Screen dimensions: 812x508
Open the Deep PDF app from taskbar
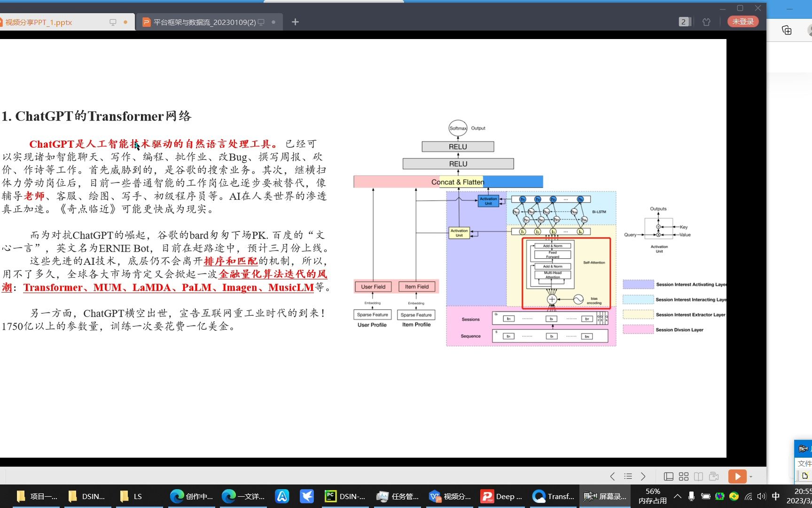tap(502, 496)
